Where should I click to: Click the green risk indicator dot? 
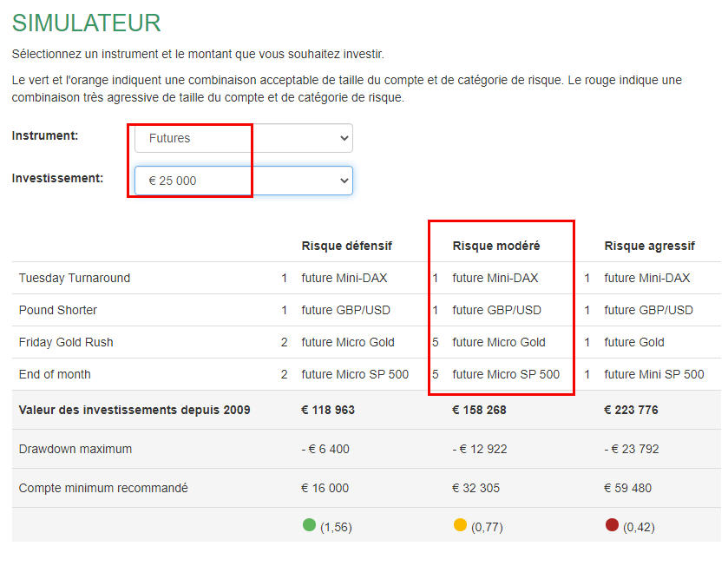(x=309, y=525)
